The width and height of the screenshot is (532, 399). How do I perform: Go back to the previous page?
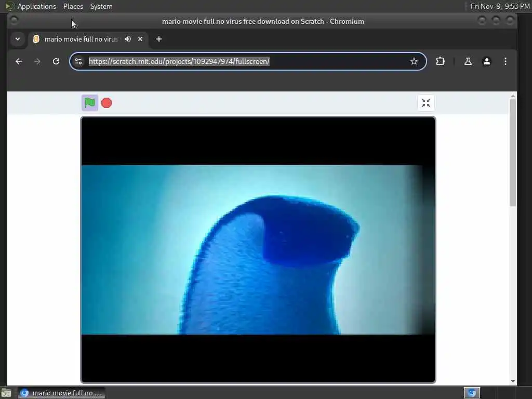point(19,61)
